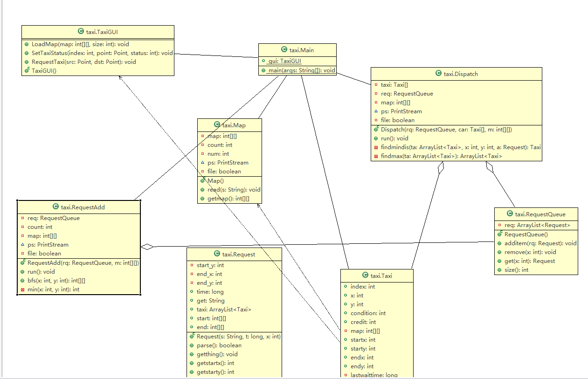Select the taxi.Request class title
The image size is (588, 379).
[239, 254]
